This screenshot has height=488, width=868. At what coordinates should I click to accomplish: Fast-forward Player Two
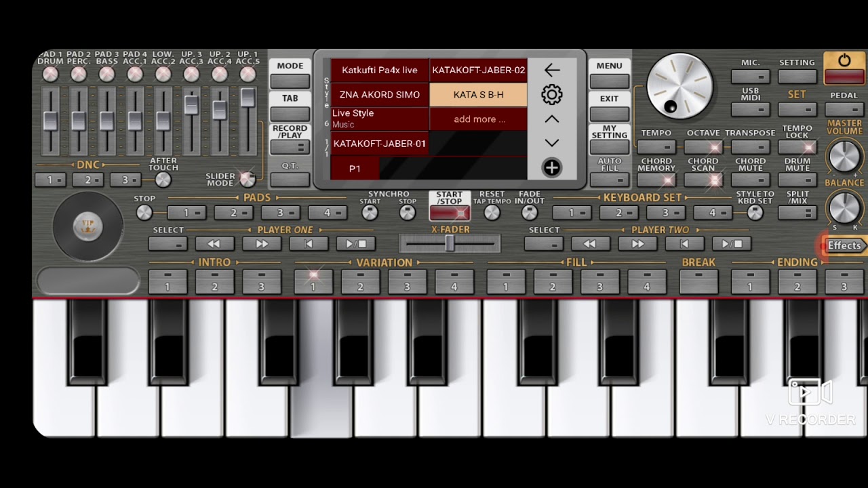pos(637,244)
